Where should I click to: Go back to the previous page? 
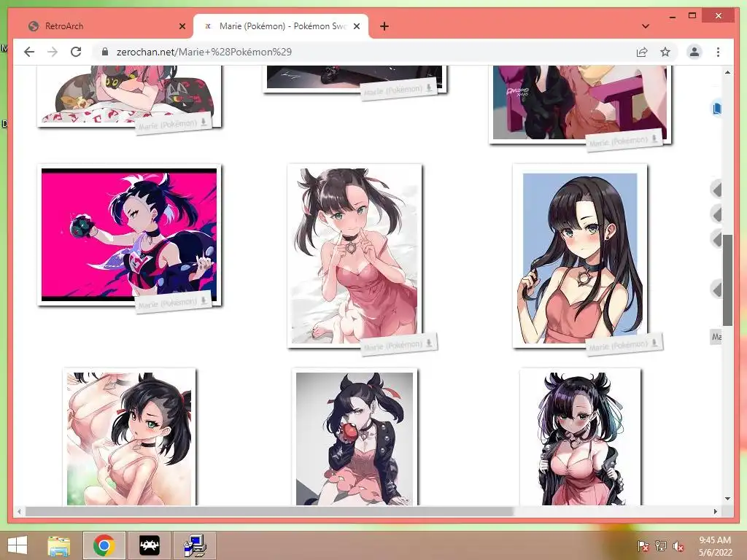(29, 52)
